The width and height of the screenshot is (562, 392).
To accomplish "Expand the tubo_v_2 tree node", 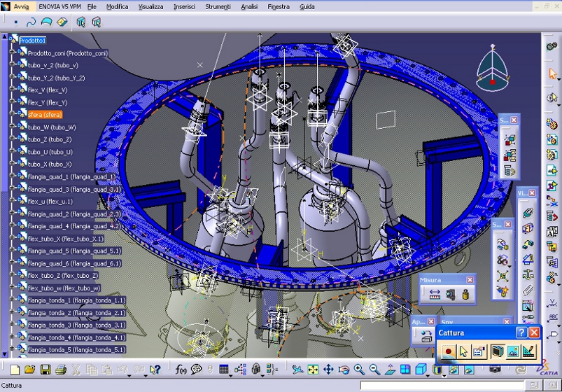I will pos(12,64).
